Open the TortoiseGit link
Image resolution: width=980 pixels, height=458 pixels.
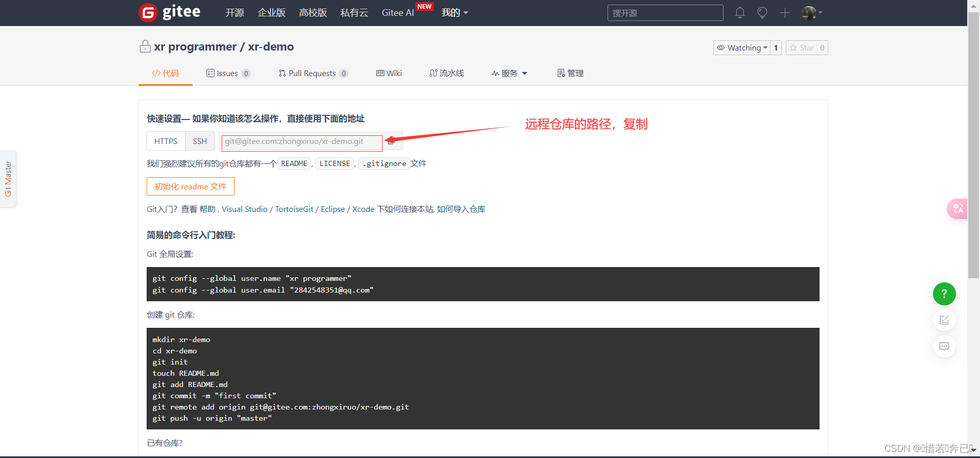click(x=294, y=209)
